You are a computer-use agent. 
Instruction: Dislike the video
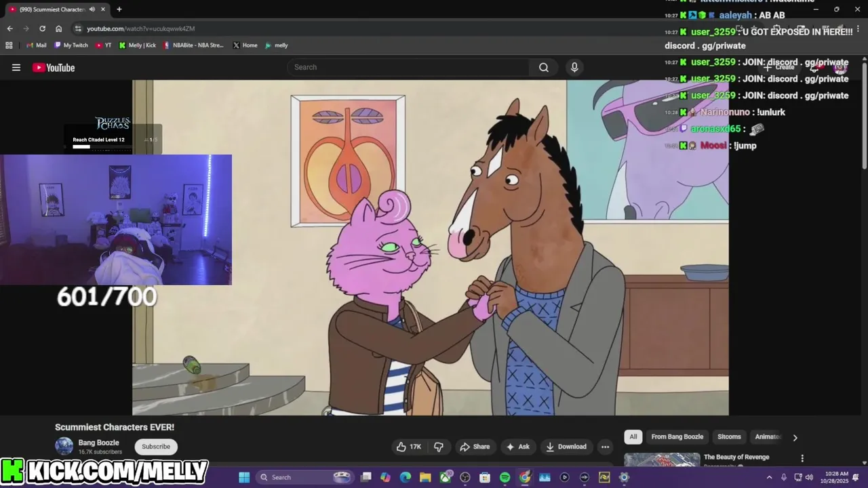coord(439,447)
